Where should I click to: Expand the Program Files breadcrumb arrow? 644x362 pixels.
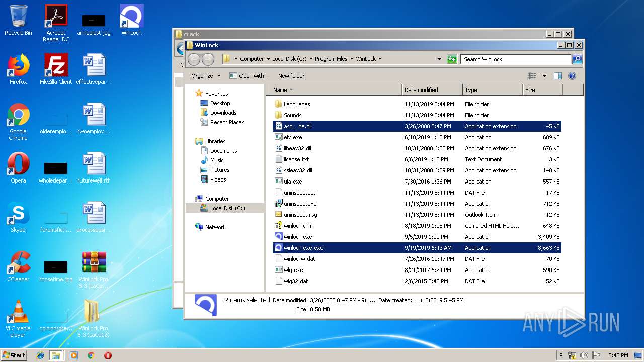coord(352,59)
